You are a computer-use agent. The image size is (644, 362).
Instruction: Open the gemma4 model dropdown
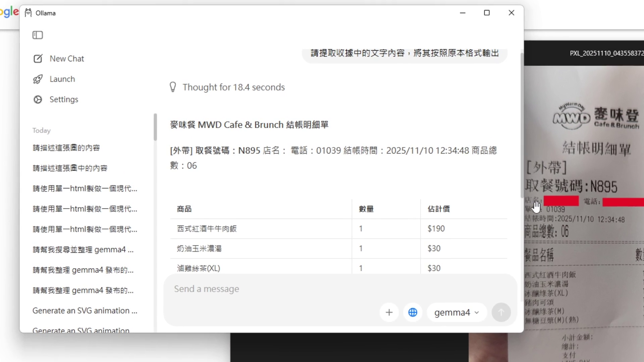tap(457, 312)
